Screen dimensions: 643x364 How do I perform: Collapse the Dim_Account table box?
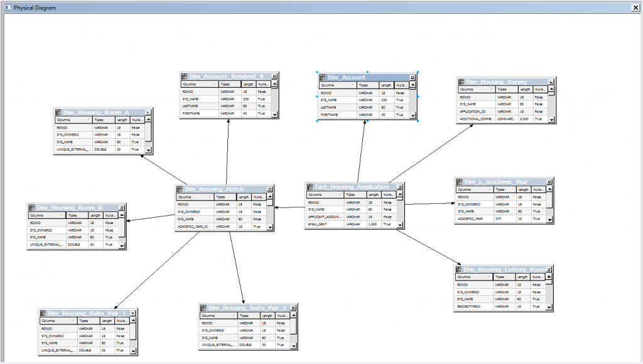(413, 78)
